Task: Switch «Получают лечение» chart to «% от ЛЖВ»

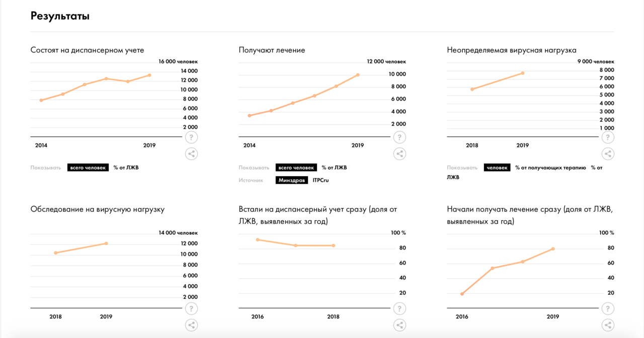Action: [x=334, y=167]
